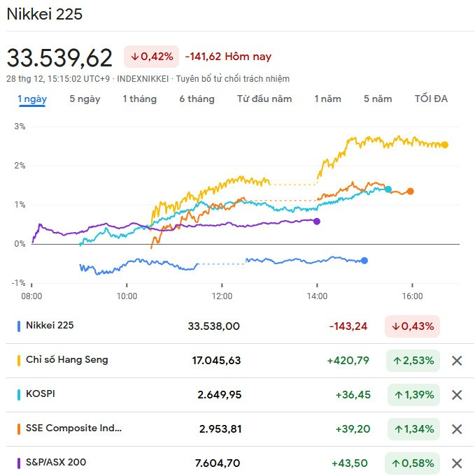Viewport: 475px width, 476px height.
Task: View the 5 năm chart range
Action: tap(378, 99)
